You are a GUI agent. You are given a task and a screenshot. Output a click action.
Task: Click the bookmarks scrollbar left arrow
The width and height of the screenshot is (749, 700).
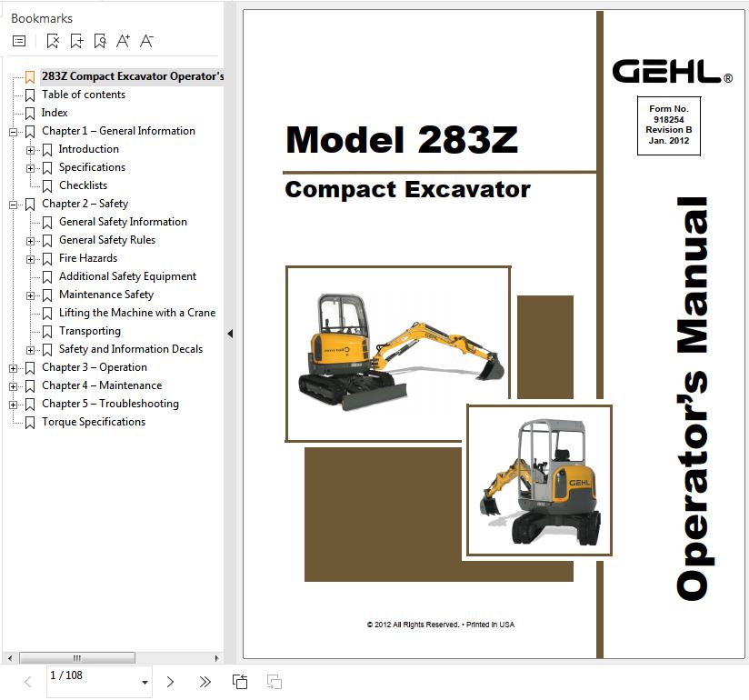10,658
